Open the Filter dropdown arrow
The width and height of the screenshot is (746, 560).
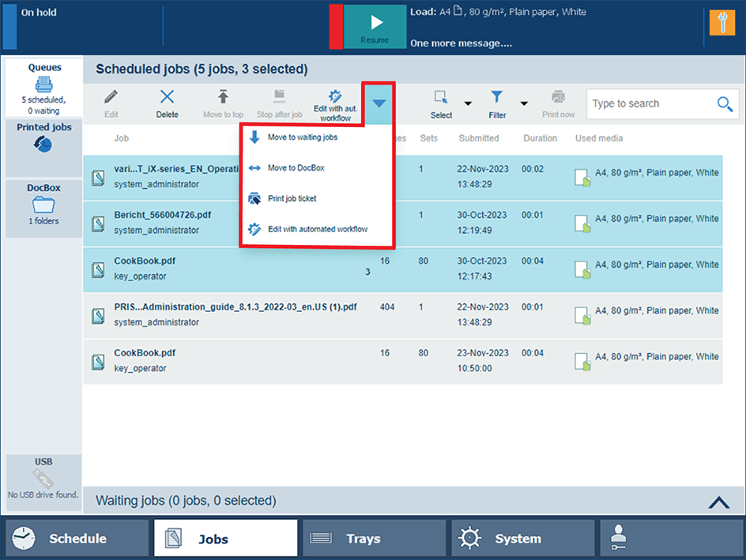coord(524,103)
